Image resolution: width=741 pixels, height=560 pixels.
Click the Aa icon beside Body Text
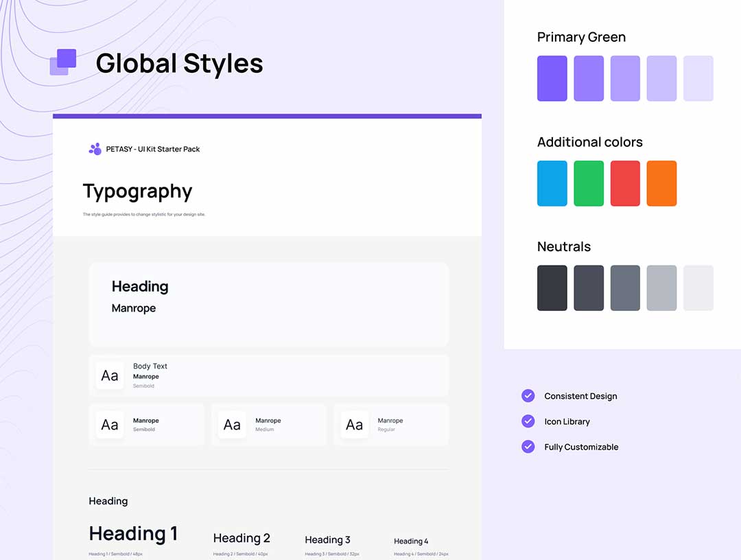(110, 375)
